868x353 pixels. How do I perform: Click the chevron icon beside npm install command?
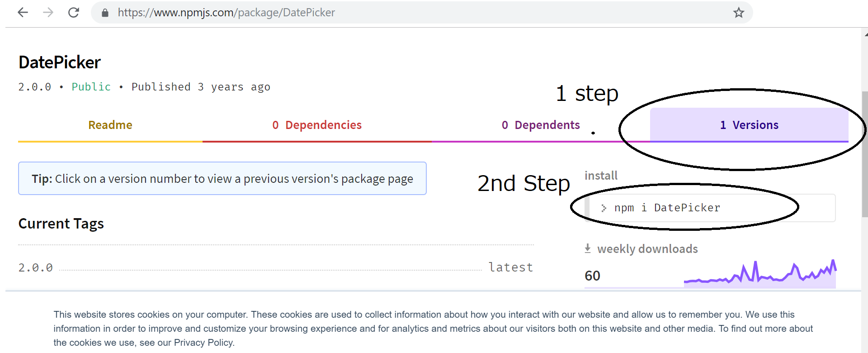[604, 208]
